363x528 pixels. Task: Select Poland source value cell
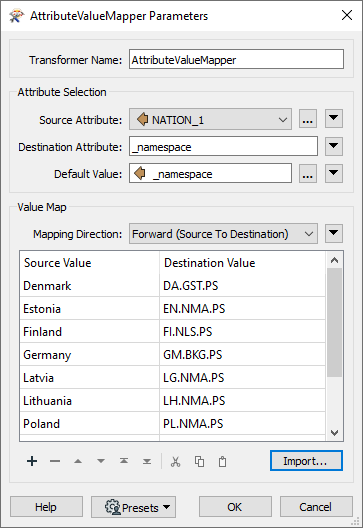click(89, 423)
